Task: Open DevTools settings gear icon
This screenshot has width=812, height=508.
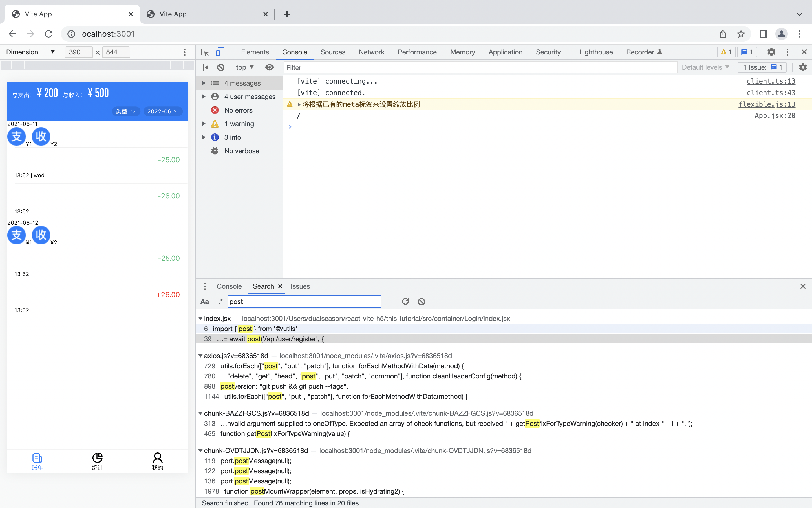Action: pyautogui.click(x=771, y=52)
